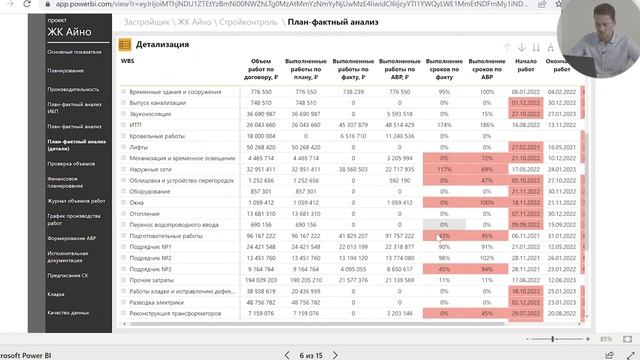The width and height of the screenshot is (640, 360).
Task: Click the 85% zoom level value
Action: point(606,339)
